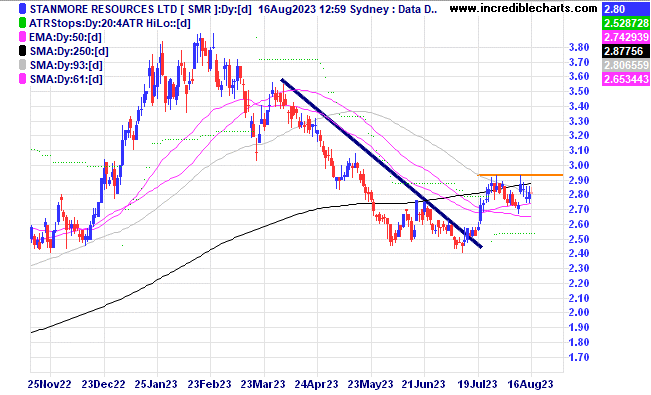Click the pink EMA 50 legend color marker

tap(22, 37)
